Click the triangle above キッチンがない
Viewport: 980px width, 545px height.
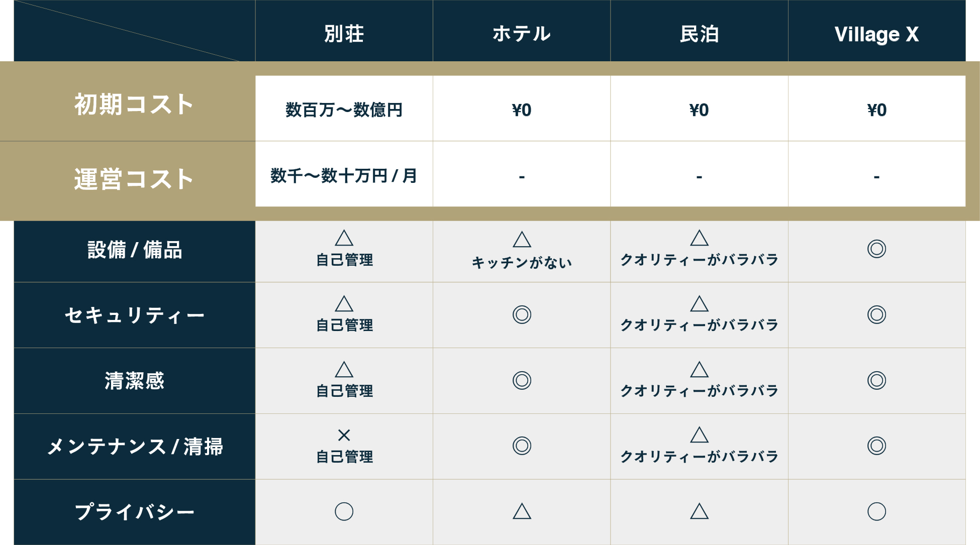coord(522,240)
